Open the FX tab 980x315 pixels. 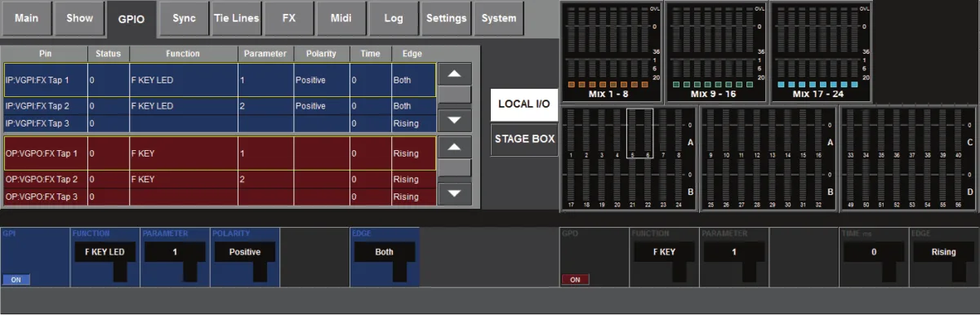288,18
